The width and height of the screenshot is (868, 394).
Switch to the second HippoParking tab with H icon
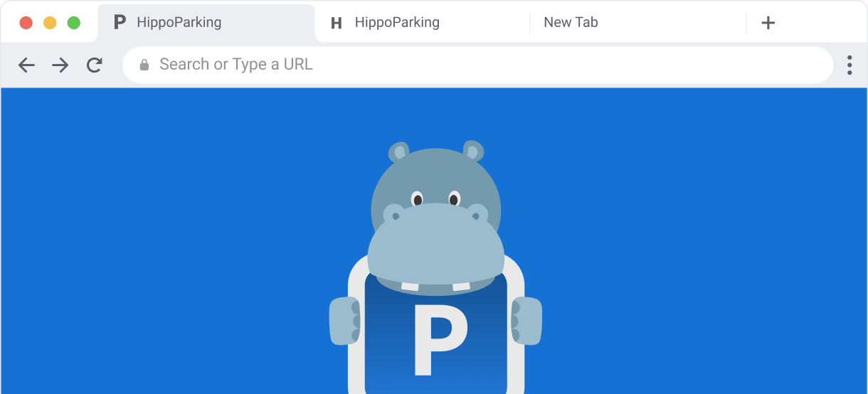pos(423,23)
